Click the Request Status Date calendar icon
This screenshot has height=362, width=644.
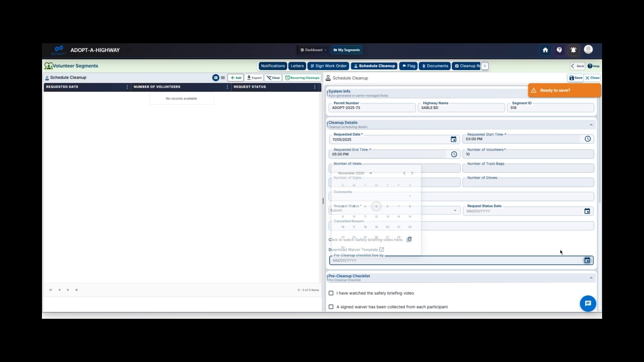[587, 211]
